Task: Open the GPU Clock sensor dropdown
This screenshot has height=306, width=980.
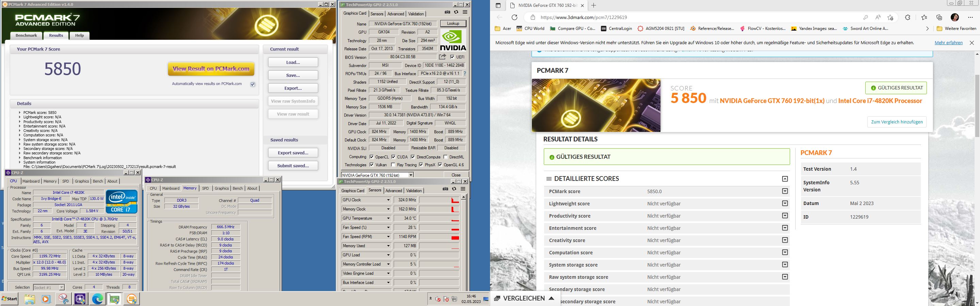Action: click(388, 200)
